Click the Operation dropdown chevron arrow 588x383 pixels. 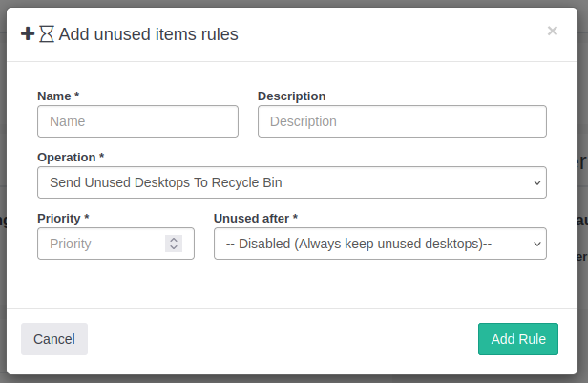click(x=536, y=182)
